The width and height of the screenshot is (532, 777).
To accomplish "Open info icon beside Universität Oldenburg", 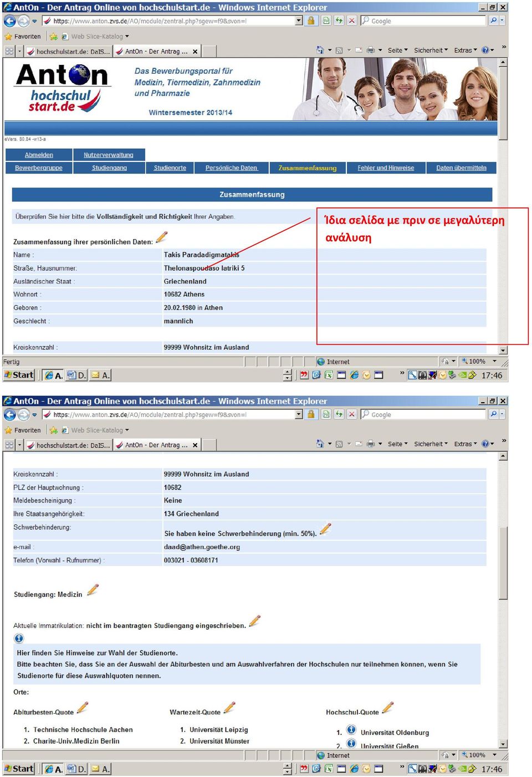I will coord(351,730).
